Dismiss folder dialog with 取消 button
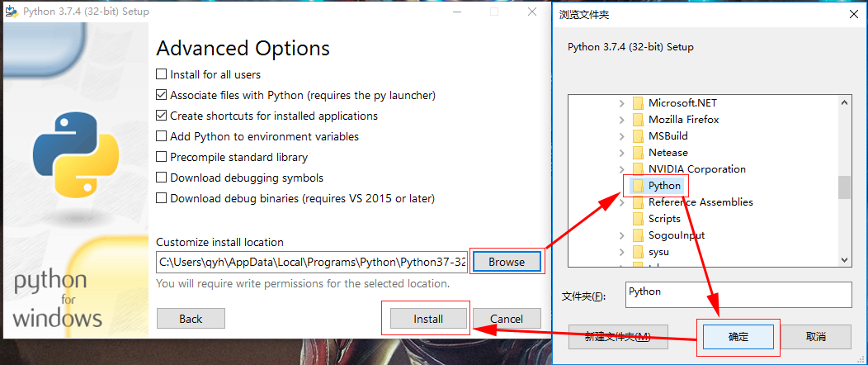Image resolution: width=868 pixels, height=365 pixels. coord(815,337)
